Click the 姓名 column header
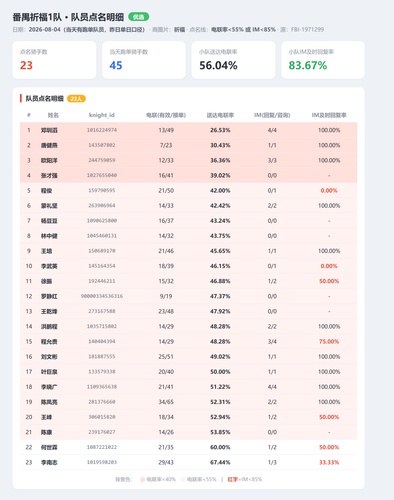Image resolution: width=394 pixels, height=500 pixels. pyautogui.click(x=53, y=115)
